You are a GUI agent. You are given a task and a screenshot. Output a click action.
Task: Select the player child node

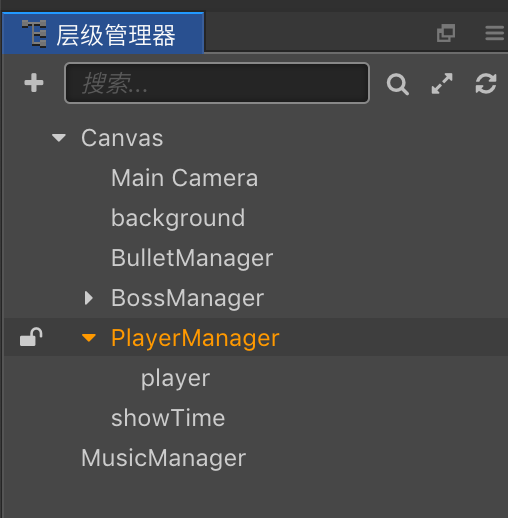pyautogui.click(x=175, y=379)
